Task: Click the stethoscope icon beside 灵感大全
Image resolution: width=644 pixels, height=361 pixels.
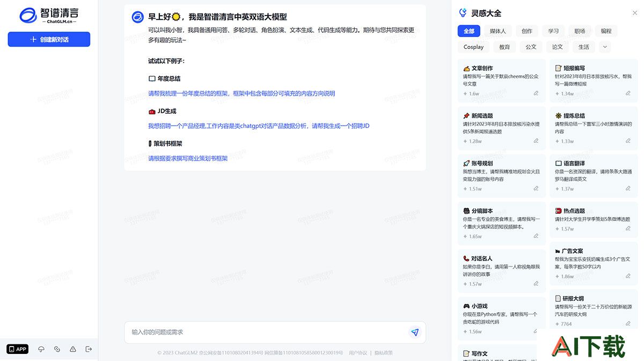Action: 463,13
